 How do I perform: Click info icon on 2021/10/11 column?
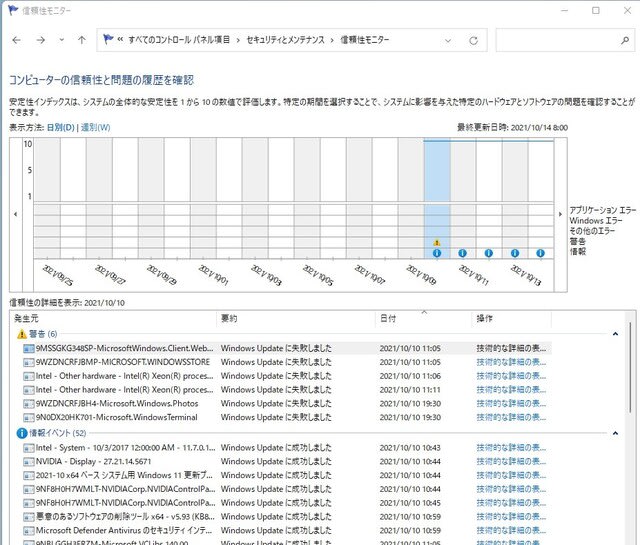pyautogui.click(x=462, y=253)
